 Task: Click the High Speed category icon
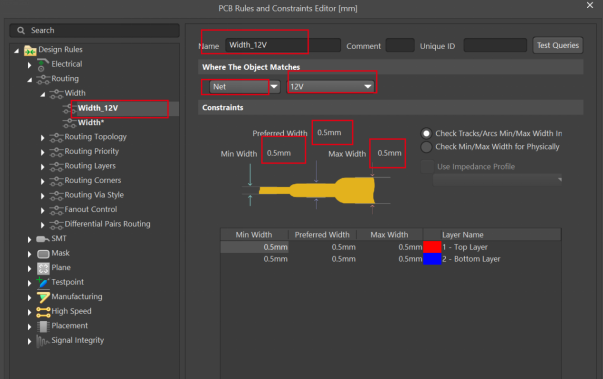tap(43, 312)
